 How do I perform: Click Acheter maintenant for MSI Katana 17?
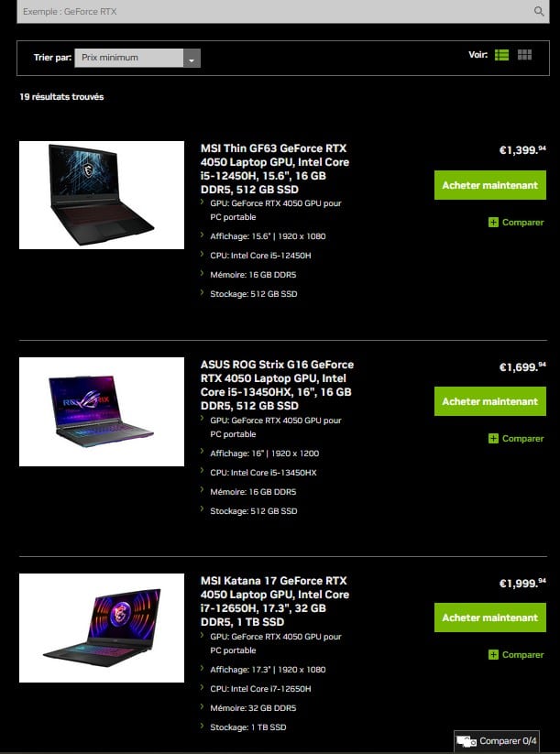pyautogui.click(x=489, y=617)
